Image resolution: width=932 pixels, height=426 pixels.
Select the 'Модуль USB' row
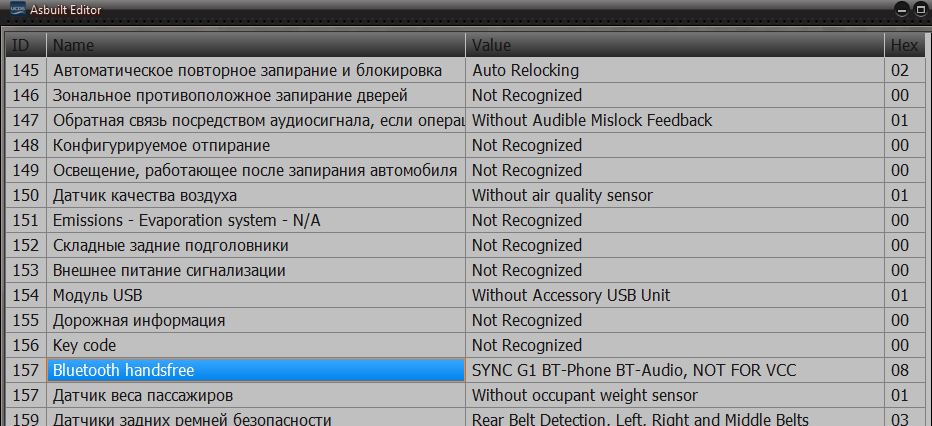pyautogui.click(x=98, y=295)
